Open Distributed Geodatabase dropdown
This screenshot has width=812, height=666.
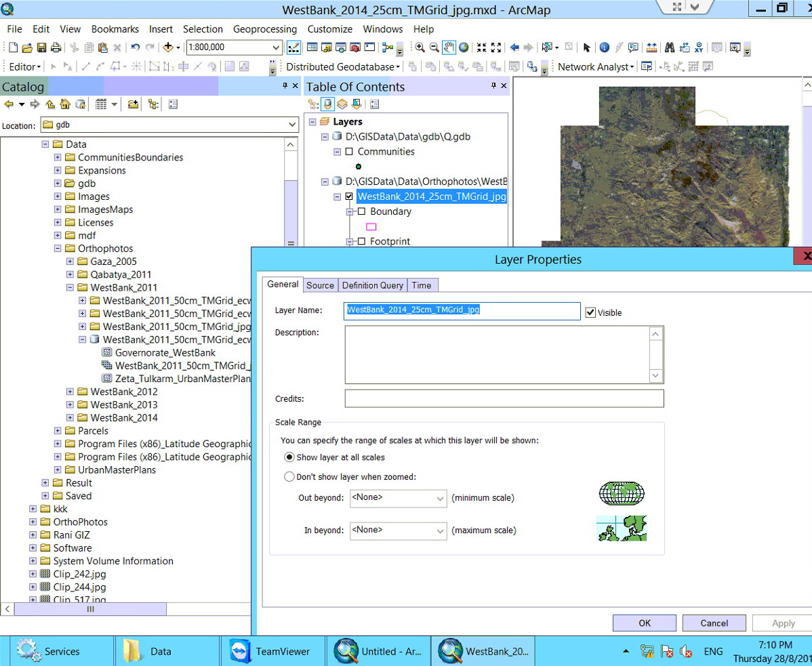343,67
